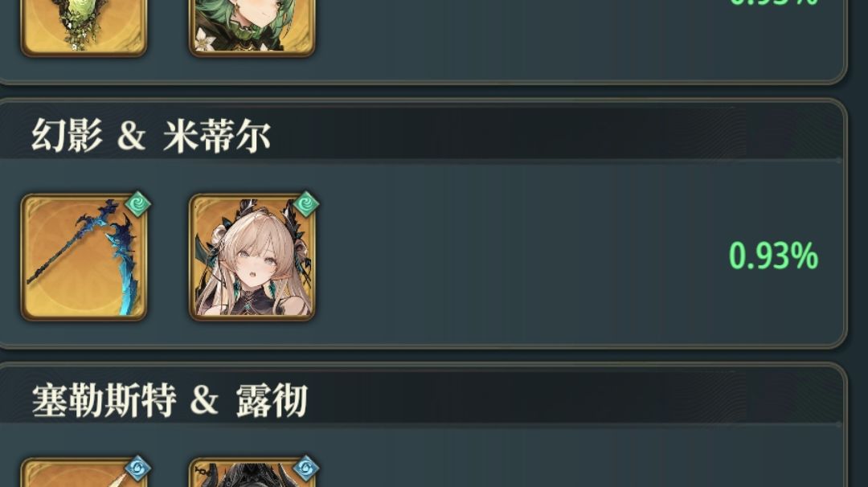
Task: Click blue water badge on bottom weapon
Action: click(x=138, y=469)
